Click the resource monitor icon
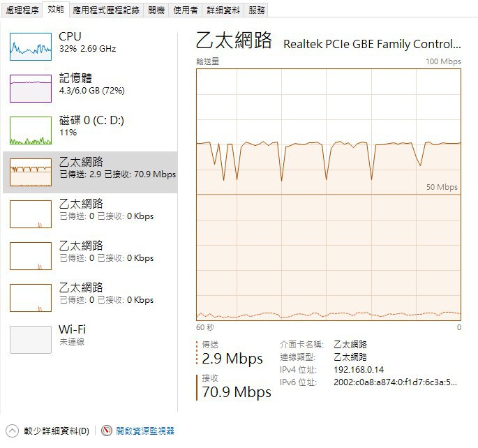Screen dimensions: 478x448 tap(106, 431)
